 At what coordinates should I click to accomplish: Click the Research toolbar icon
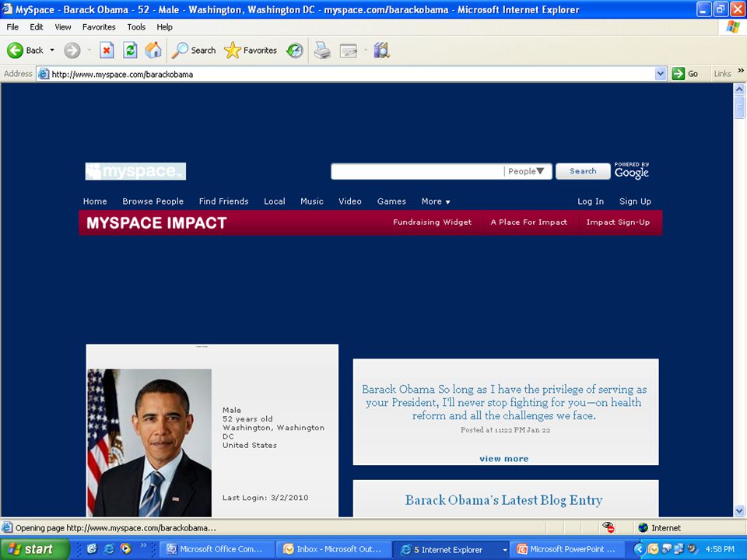pos(381,50)
